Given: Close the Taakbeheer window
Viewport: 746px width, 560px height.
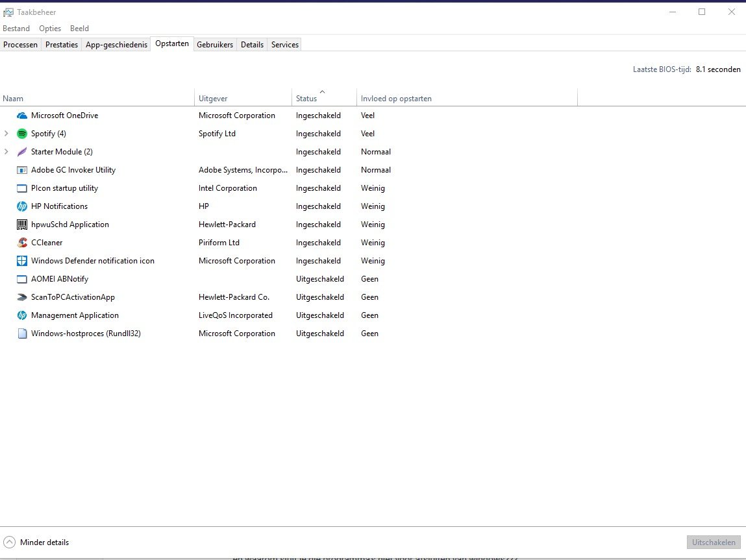Looking at the screenshot, I should pos(732,12).
